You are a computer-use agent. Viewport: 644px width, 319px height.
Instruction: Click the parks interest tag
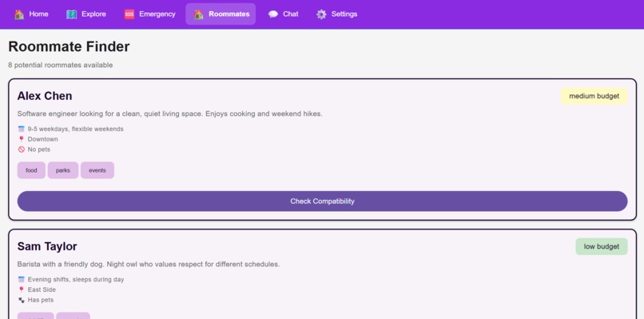tap(63, 170)
